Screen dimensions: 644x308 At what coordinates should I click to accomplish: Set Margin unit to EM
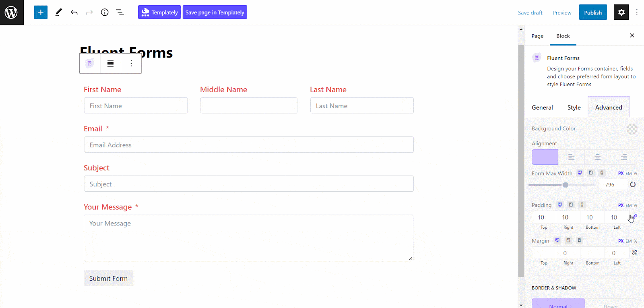(629, 241)
